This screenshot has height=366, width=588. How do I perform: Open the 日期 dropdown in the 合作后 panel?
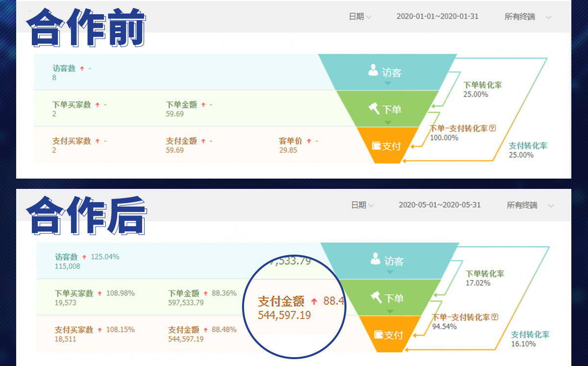tap(363, 205)
